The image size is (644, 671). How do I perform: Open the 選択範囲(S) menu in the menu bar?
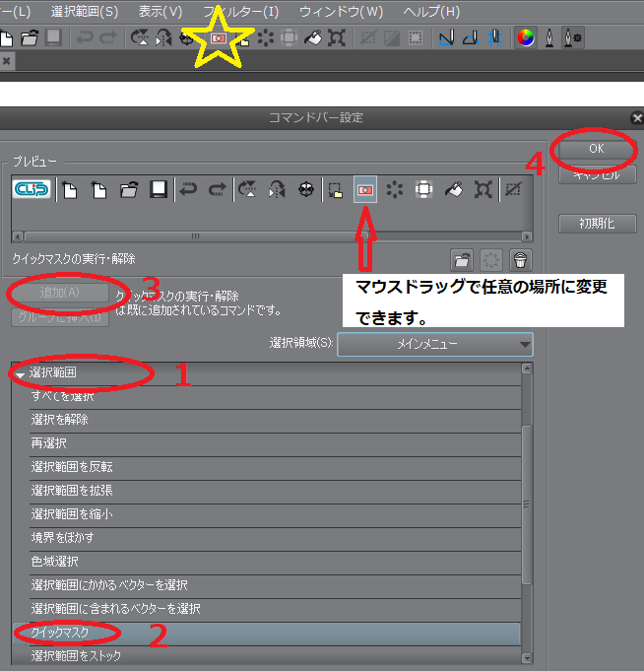click(85, 12)
